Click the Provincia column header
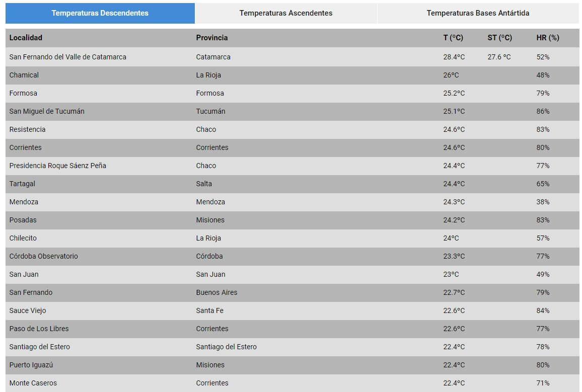Viewport: 582px width, 392px height. tap(211, 38)
